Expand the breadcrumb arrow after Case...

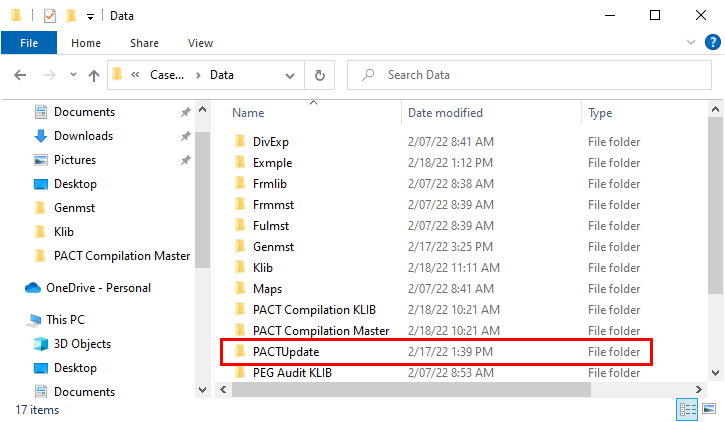pos(198,75)
